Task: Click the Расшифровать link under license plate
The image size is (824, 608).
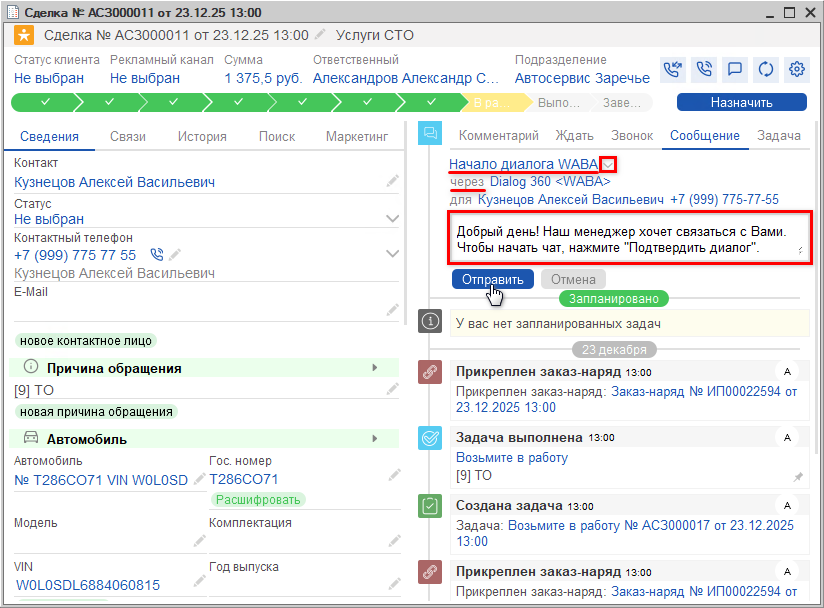Action: coord(257,499)
